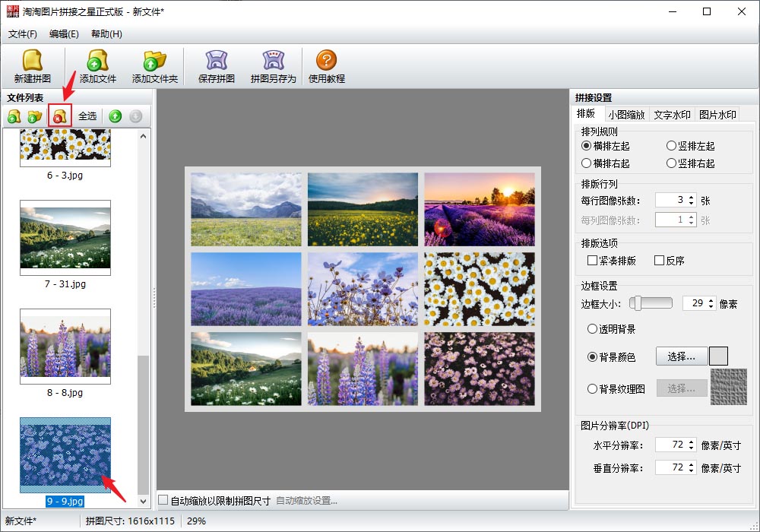Click the app icon in the title bar
760x532 pixels.
13,11
